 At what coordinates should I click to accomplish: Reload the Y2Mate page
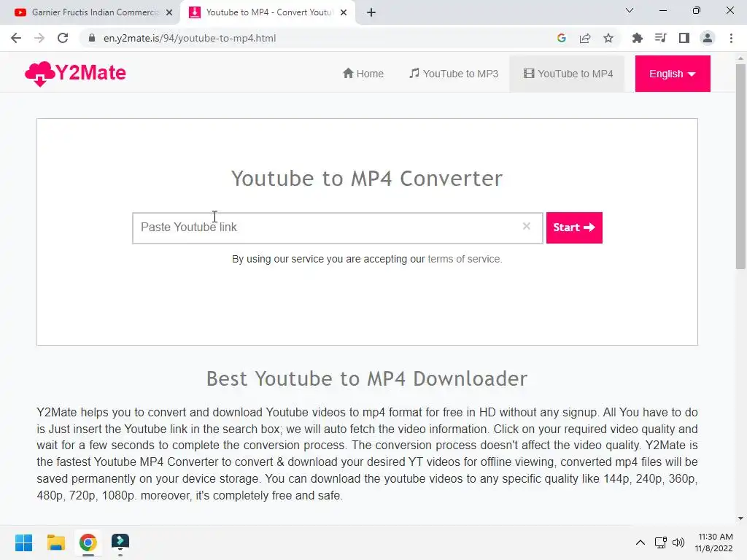tap(63, 38)
